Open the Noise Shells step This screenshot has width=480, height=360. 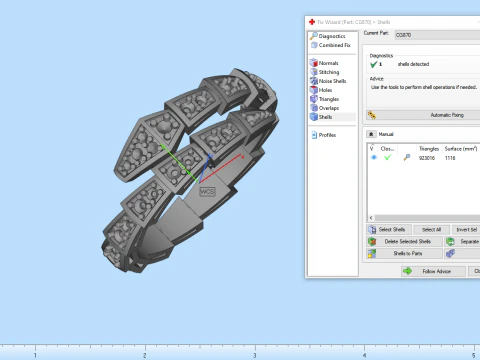point(328,81)
